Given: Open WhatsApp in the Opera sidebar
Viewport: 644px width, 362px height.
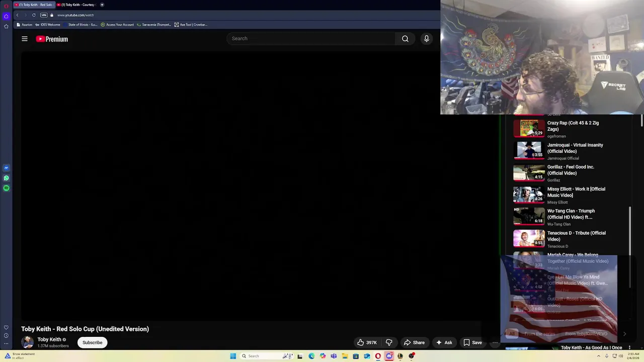Looking at the screenshot, I should click(x=6, y=178).
